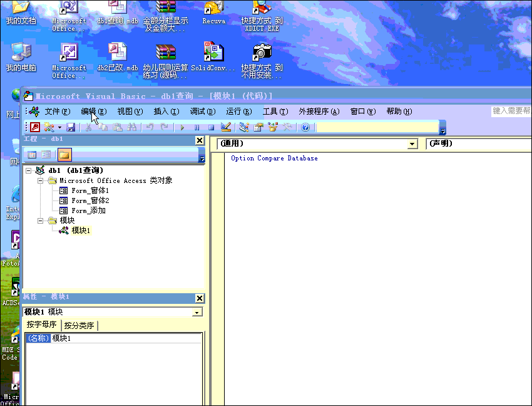Image resolution: width=532 pixels, height=406 pixels.
Task: Click Recuva desktop shortcut icon
Action: pos(214,13)
